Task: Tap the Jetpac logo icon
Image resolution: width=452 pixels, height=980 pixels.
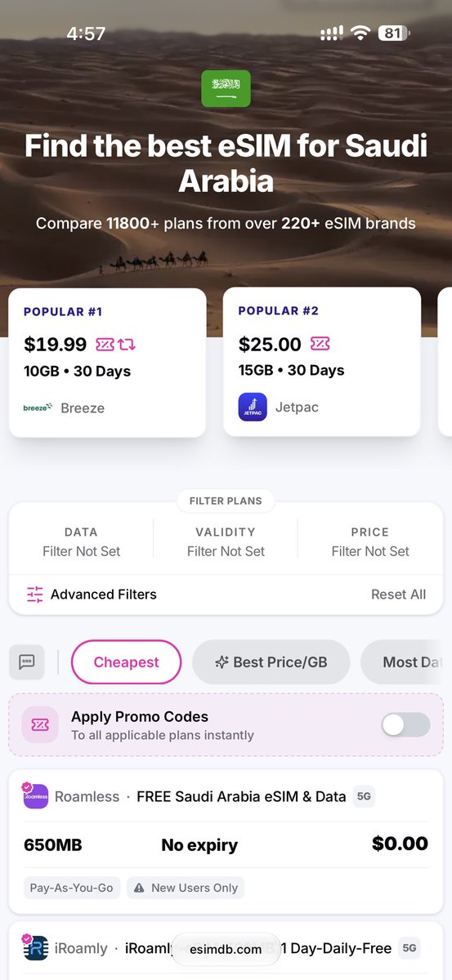Action: coord(253,407)
